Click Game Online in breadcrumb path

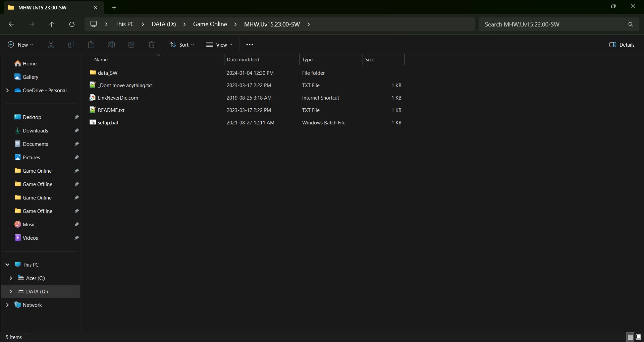click(210, 24)
